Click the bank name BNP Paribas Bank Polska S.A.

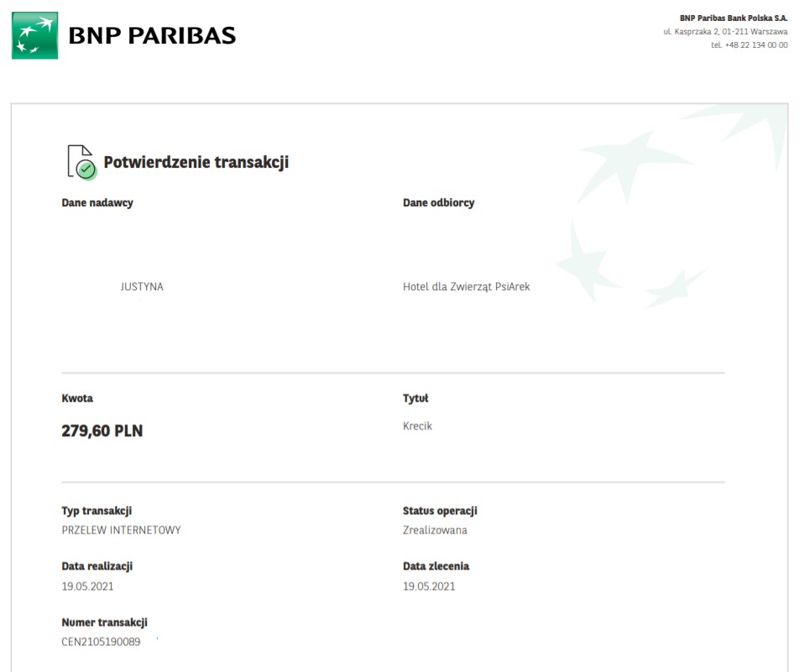click(x=734, y=18)
